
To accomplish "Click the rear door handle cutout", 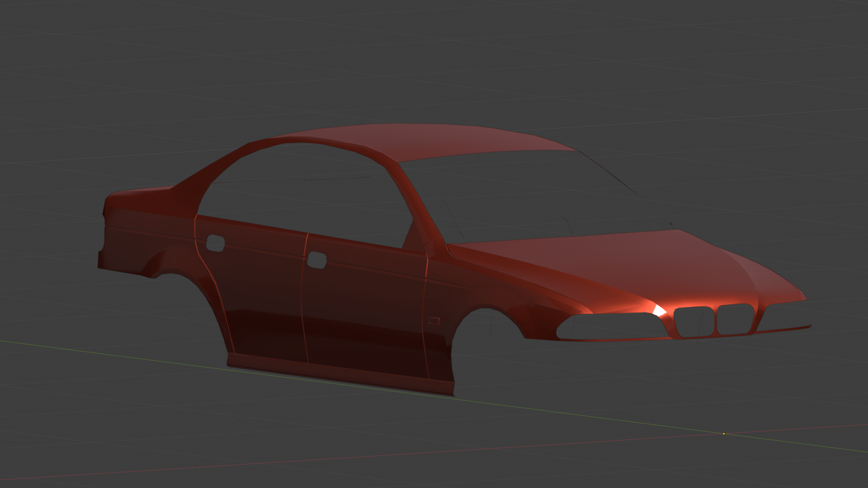I will 216,243.
